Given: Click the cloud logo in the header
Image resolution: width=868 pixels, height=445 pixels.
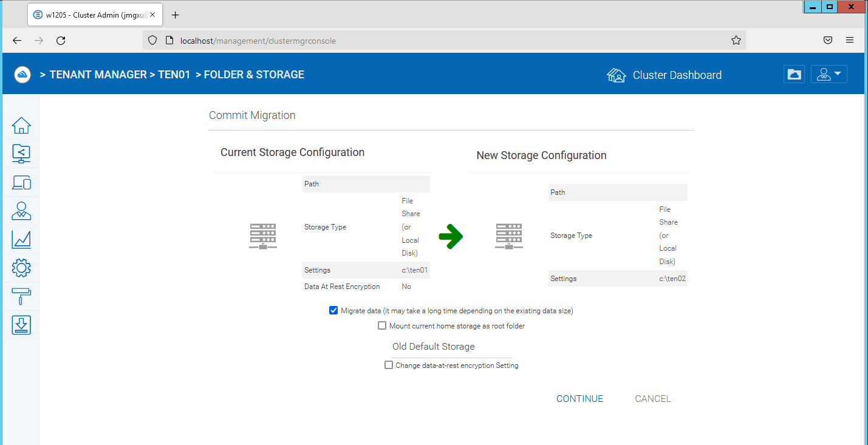Looking at the screenshot, I should (22, 75).
